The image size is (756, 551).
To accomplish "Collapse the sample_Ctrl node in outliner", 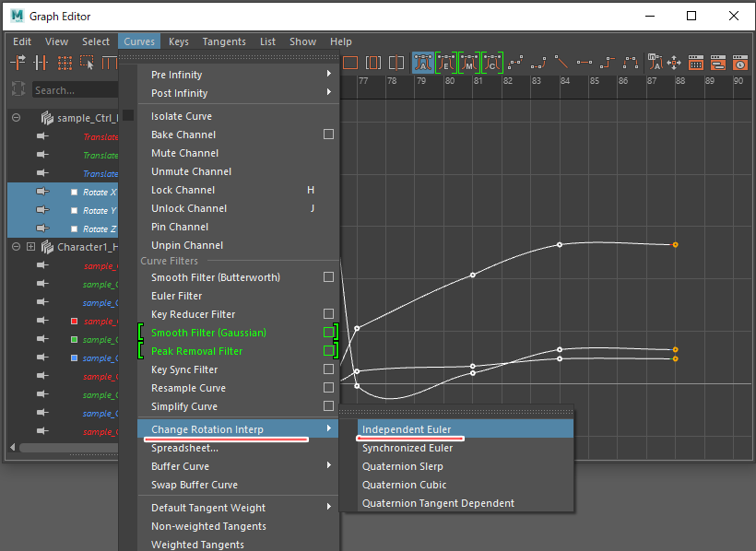I will pyautogui.click(x=16, y=118).
